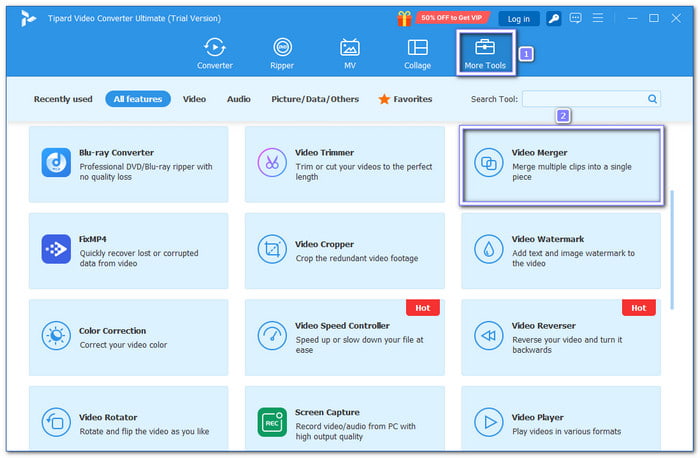
Task: Open the Video Cropper title
Action: click(325, 244)
